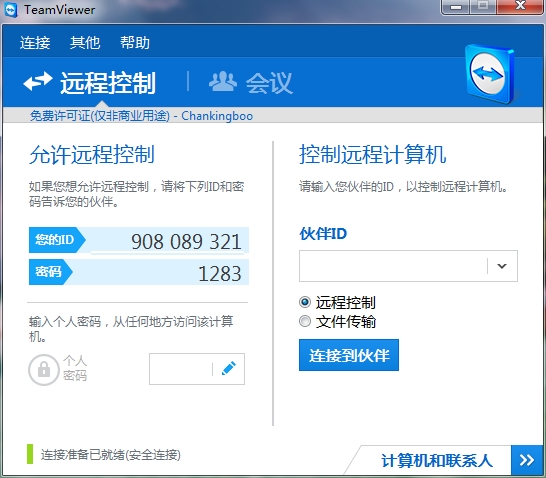Expand contacts with the double chevron icon

(527, 460)
